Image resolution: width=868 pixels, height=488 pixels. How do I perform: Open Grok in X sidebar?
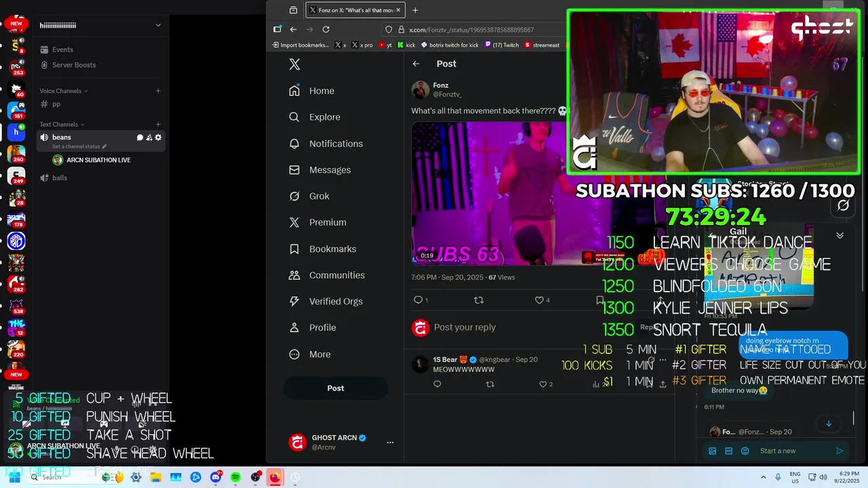coord(309,196)
